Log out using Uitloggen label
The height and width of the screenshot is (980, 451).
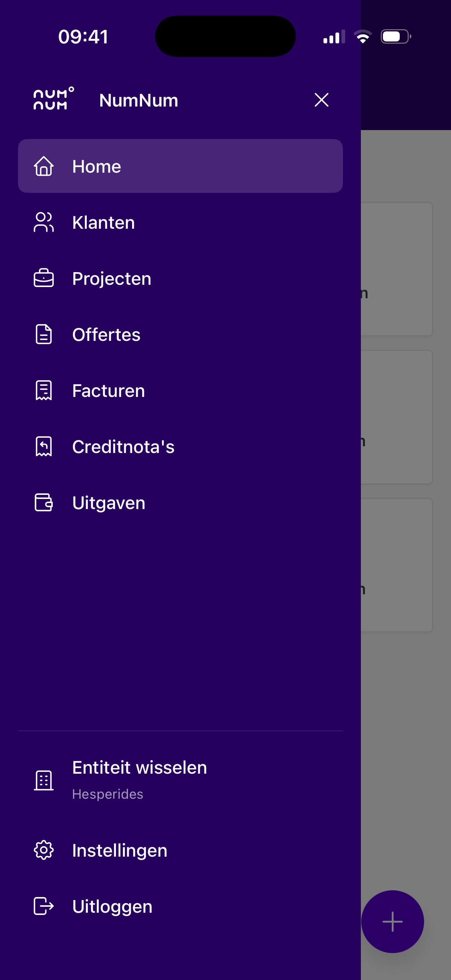[x=112, y=906]
